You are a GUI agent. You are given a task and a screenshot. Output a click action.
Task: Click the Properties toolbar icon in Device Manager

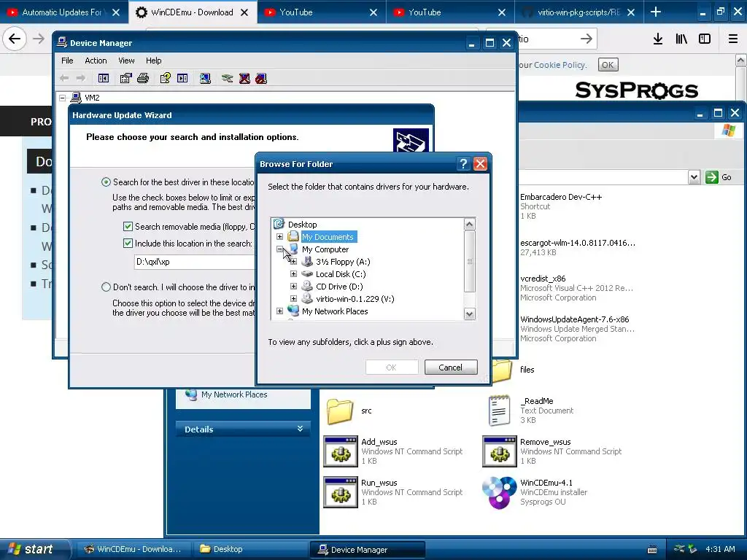click(125, 78)
